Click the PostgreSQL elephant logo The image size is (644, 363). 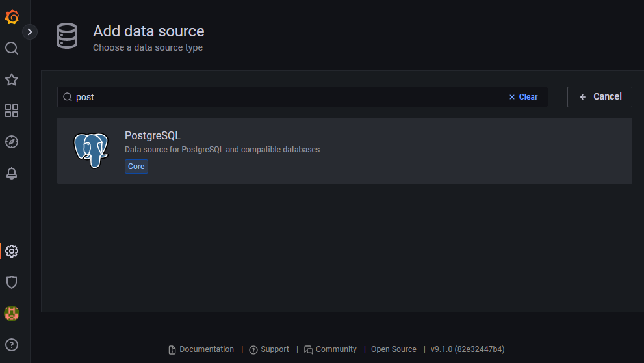(x=91, y=150)
